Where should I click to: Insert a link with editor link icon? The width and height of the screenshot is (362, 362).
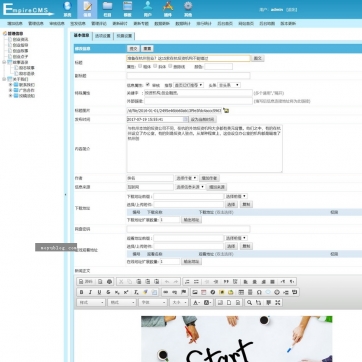pos(165,292)
